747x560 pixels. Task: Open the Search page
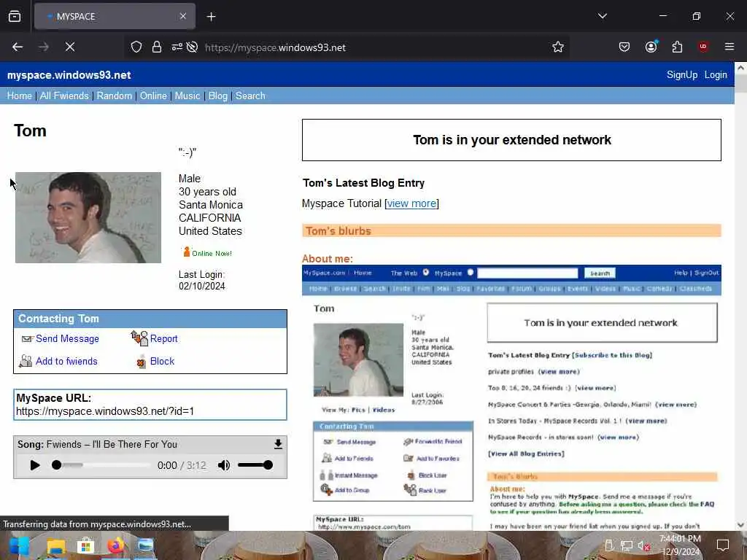point(250,96)
